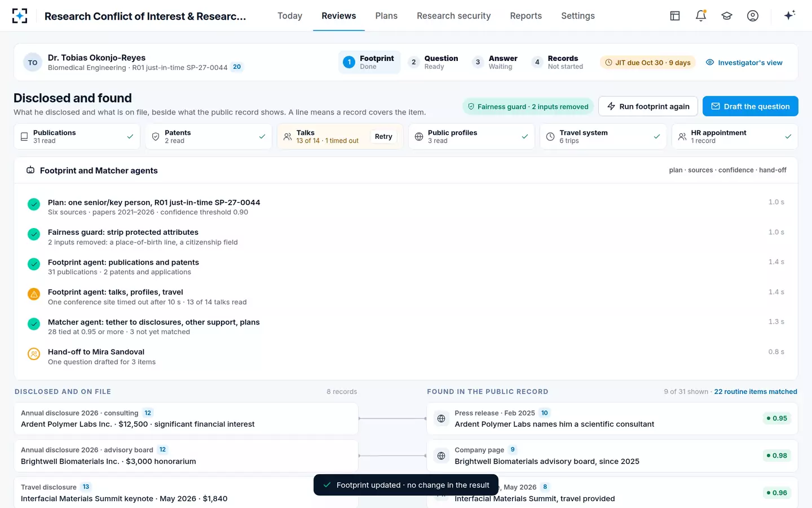
Task: Open the Public profiles source card
Action: (471, 137)
